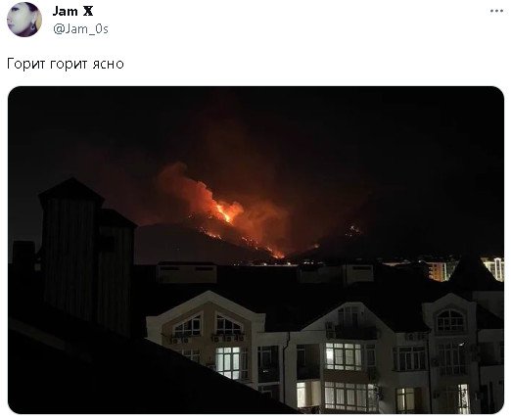This screenshot has width=511, height=420.
Task: Click the stylized X glyph in the display name
Action: click(x=88, y=12)
